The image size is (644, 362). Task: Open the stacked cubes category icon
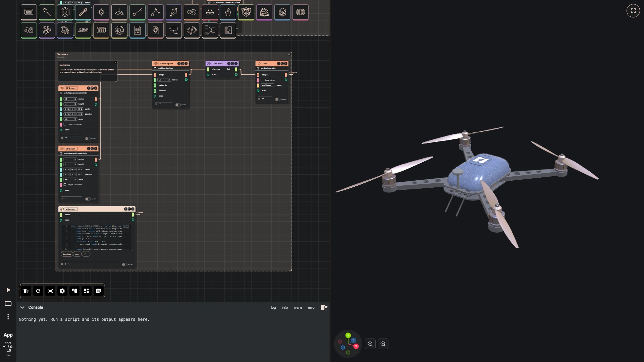[x=282, y=12]
